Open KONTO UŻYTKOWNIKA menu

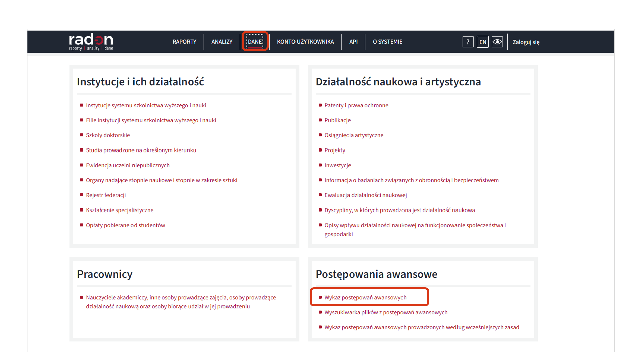[305, 42]
